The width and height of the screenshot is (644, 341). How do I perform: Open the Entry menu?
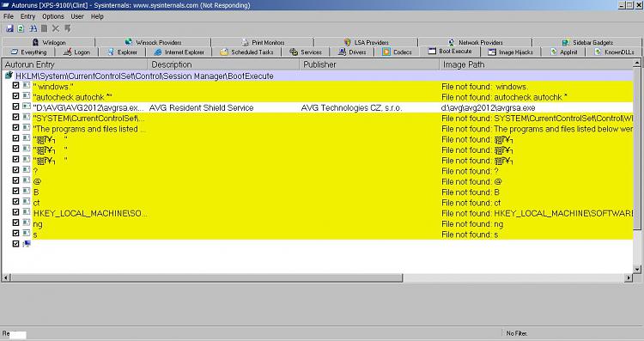pos(27,16)
